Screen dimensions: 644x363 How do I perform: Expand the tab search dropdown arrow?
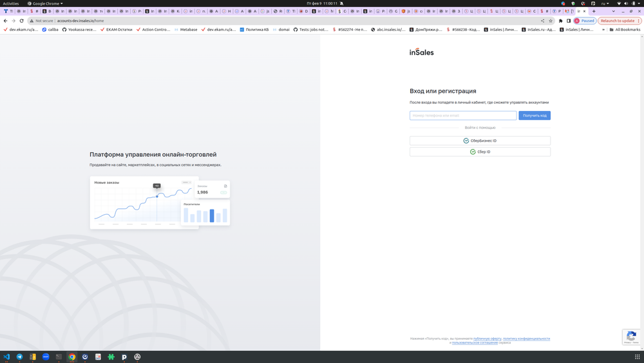tap(613, 11)
